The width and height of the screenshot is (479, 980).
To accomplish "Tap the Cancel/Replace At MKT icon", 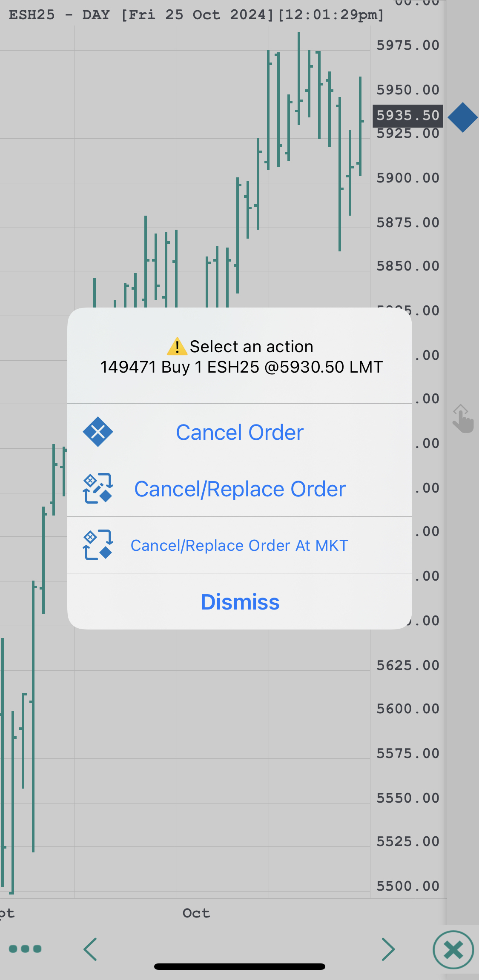I will 98,545.
